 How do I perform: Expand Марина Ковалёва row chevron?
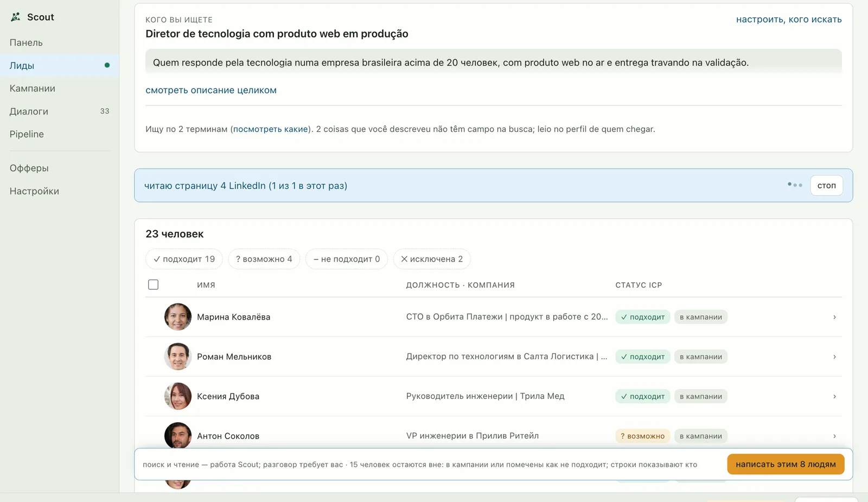point(834,317)
